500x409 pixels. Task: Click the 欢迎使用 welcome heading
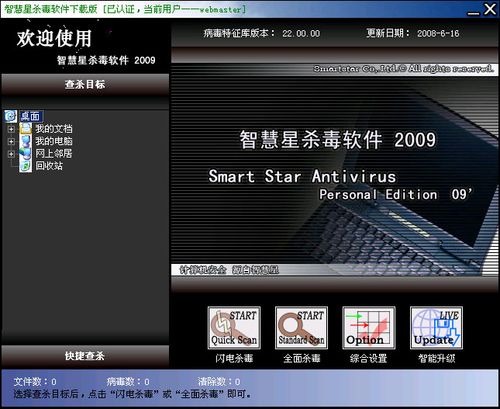(54, 38)
